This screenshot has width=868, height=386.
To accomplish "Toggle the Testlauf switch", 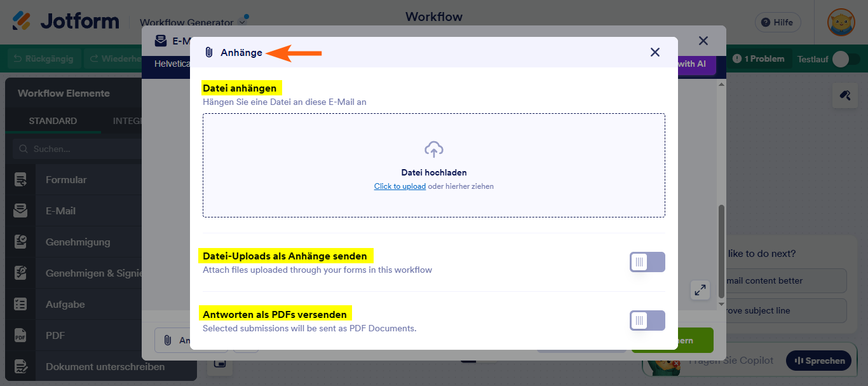I will point(846,59).
